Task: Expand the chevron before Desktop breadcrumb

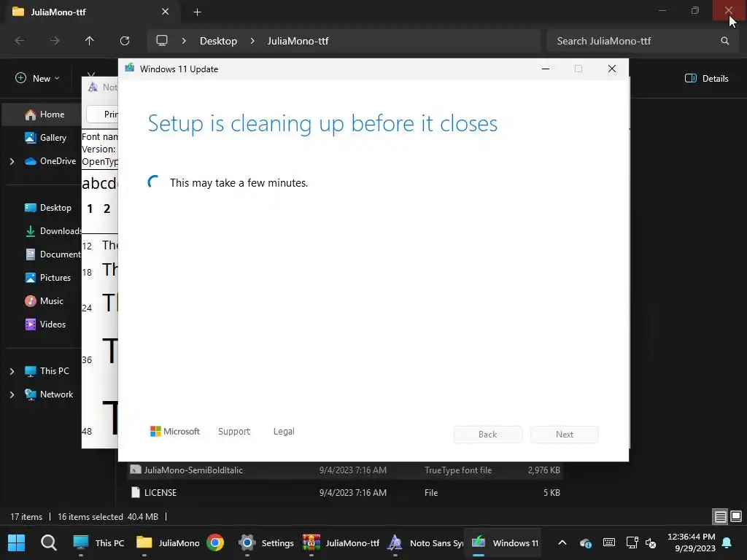Action: [x=184, y=41]
